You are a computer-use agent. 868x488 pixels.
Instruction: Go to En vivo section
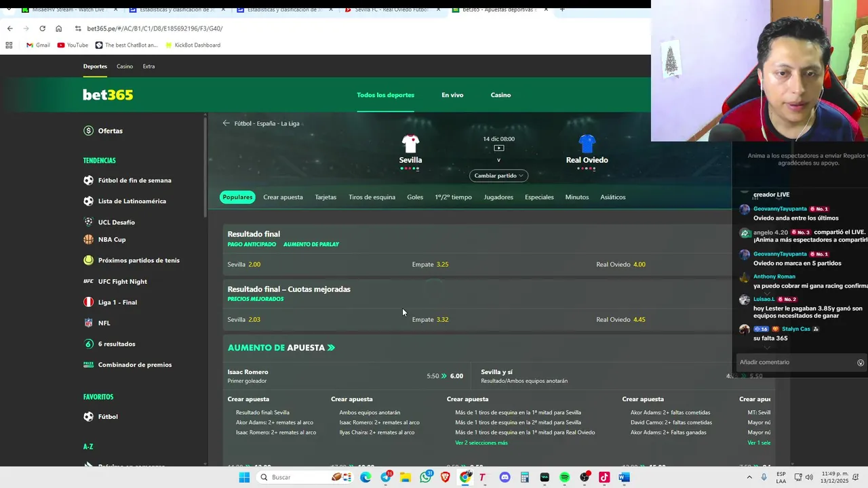(452, 95)
